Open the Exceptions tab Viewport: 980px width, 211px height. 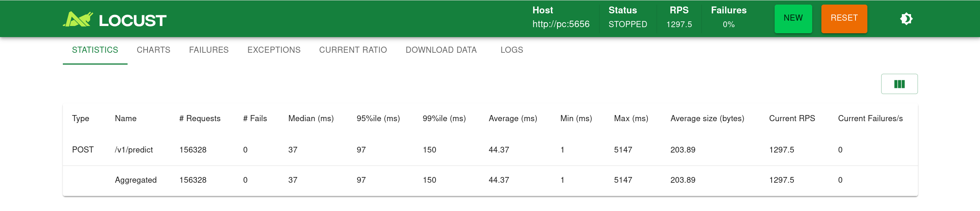(x=274, y=50)
